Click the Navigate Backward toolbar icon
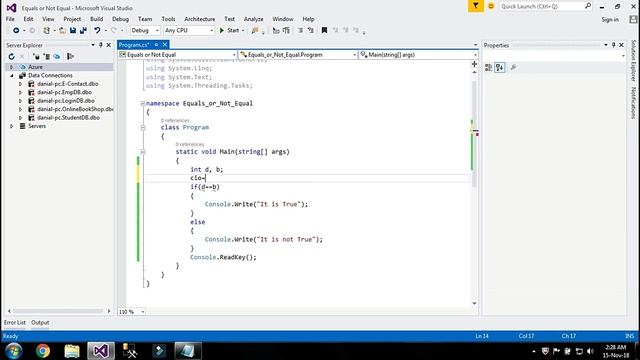 point(16,31)
